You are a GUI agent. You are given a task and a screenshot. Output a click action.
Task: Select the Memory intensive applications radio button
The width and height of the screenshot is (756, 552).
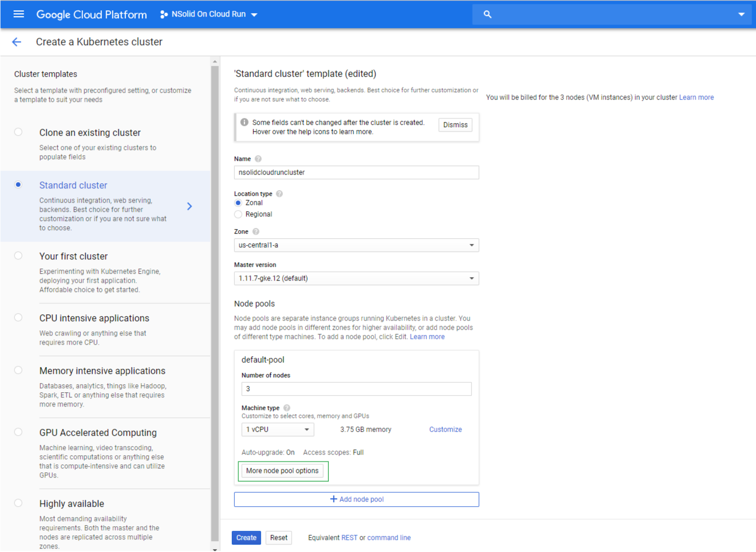click(18, 370)
